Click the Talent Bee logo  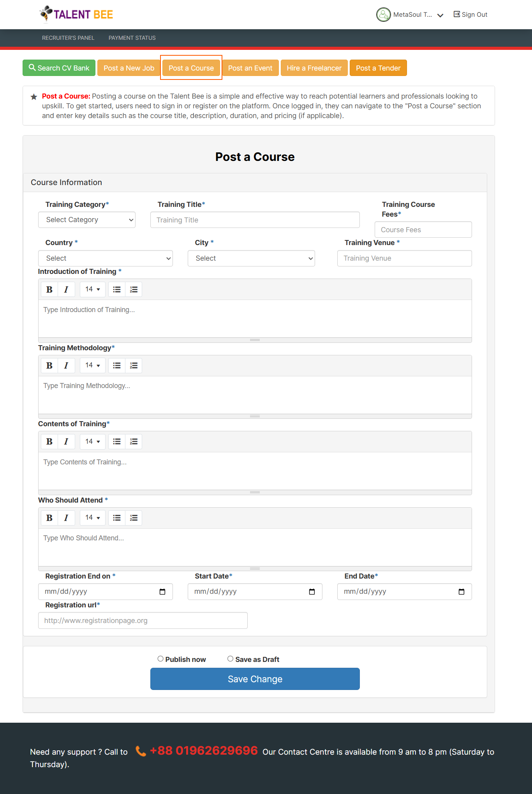tap(76, 14)
